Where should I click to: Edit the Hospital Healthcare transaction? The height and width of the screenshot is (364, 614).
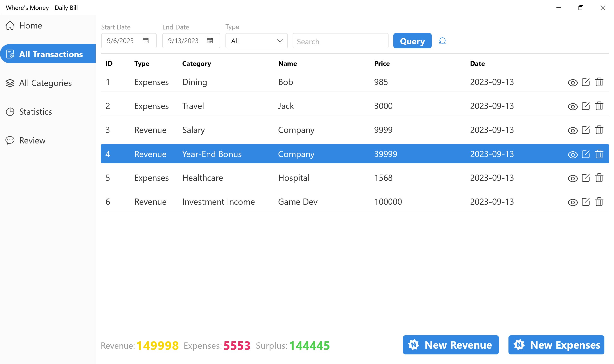[x=585, y=178]
